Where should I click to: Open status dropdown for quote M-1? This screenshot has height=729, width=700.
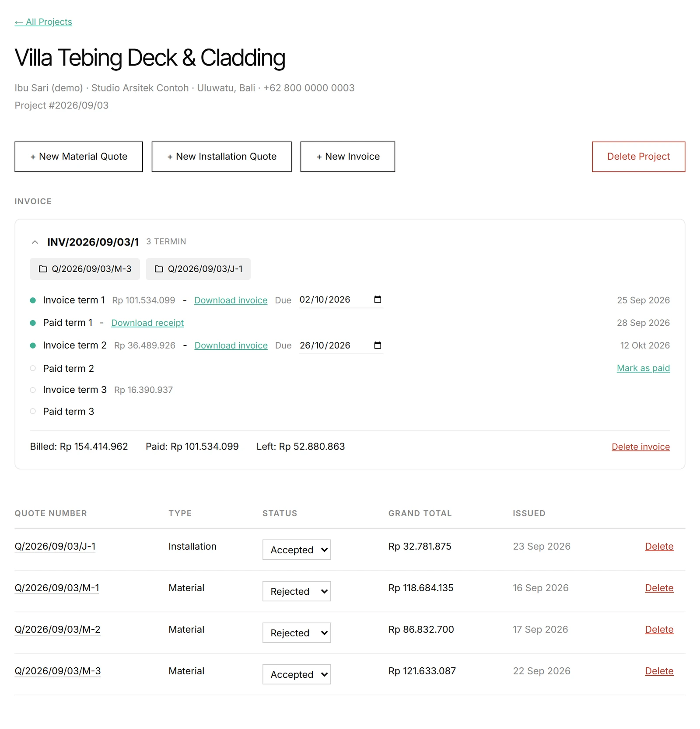point(297,591)
